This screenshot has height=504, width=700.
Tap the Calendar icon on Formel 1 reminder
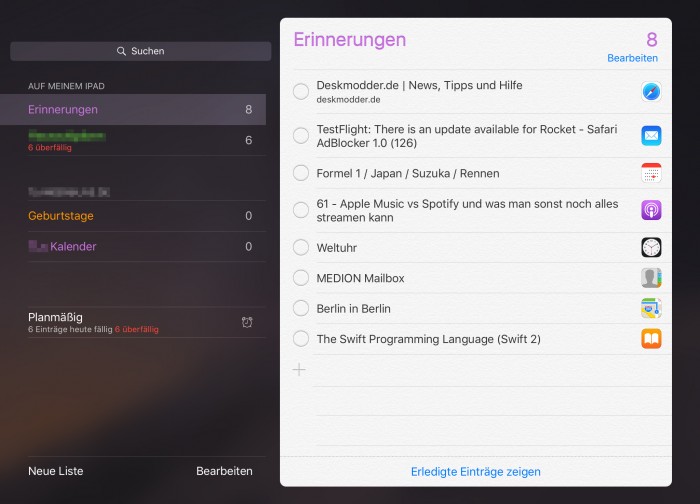[651, 173]
